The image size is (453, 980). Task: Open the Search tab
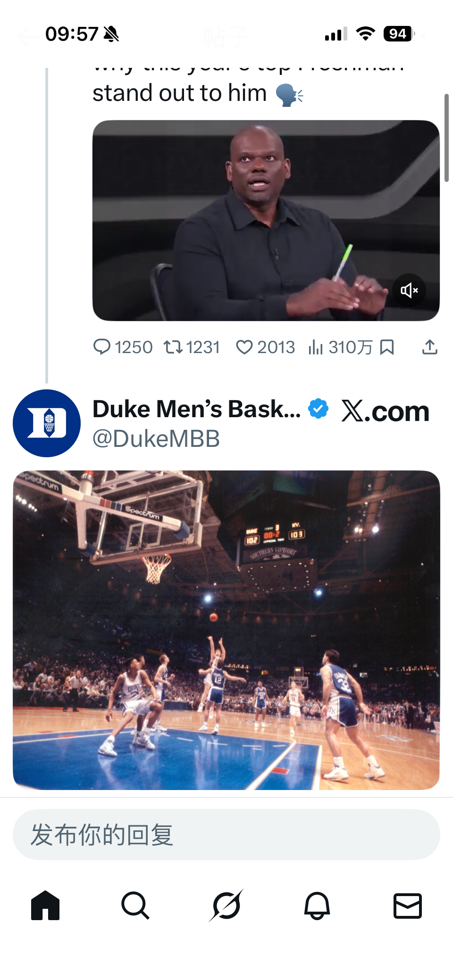[135, 905]
